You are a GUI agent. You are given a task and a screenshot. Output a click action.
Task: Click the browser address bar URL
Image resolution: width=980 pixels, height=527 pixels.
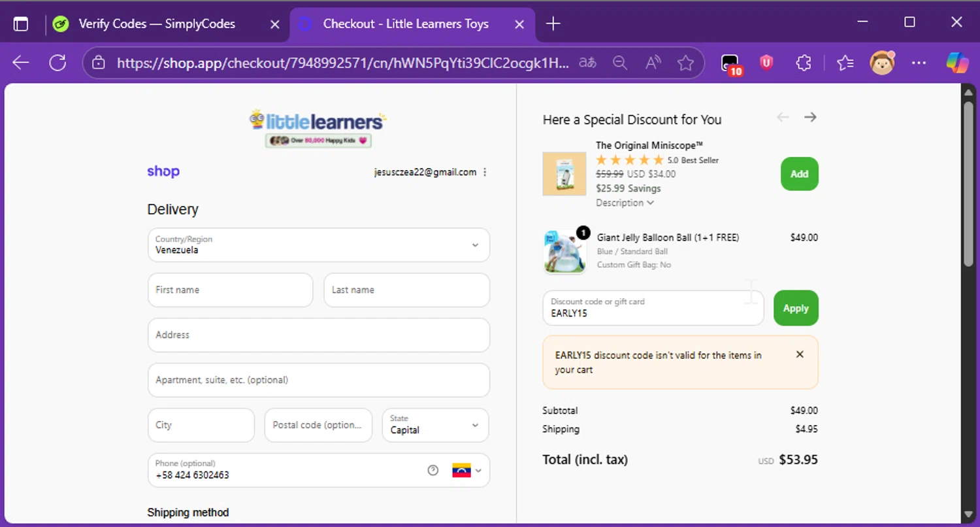(x=342, y=63)
